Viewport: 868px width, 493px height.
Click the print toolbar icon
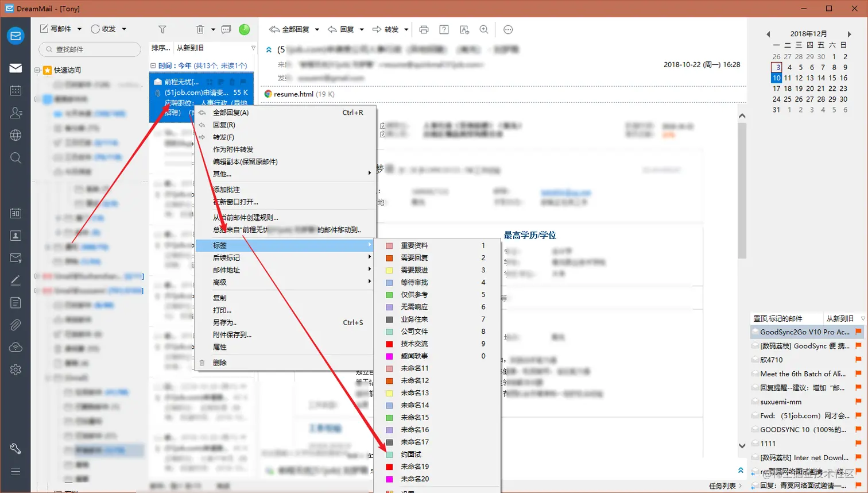(x=424, y=29)
